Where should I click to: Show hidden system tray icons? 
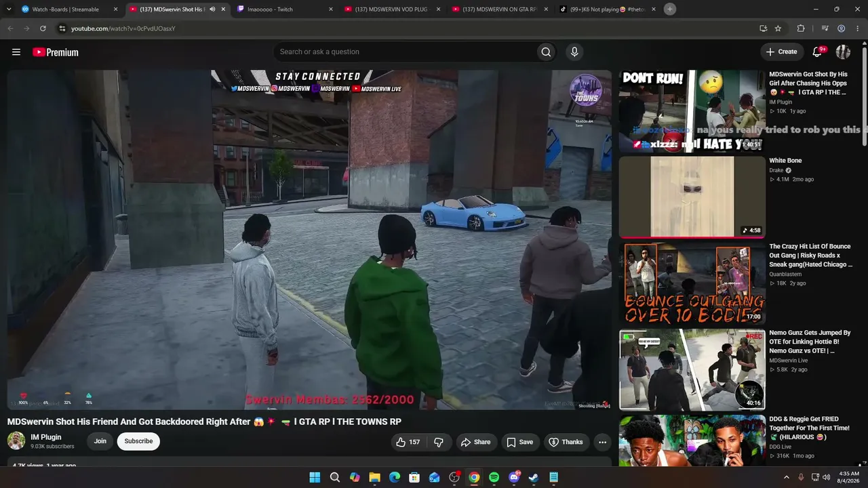(x=787, y=477)
